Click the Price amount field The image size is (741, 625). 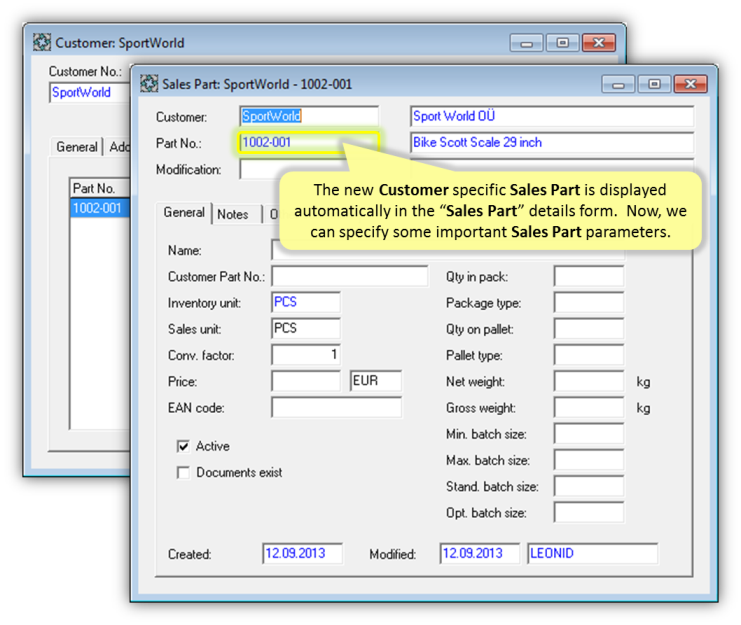pos(306,381)
